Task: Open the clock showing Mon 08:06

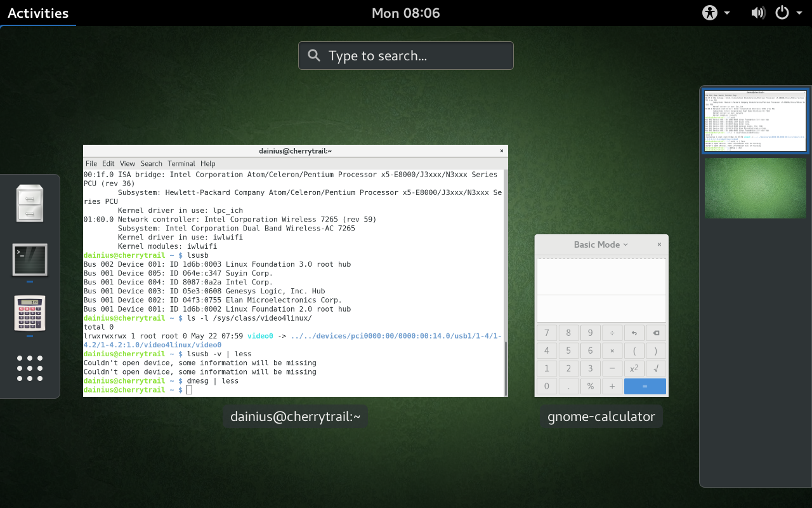Action: click(x=406, y=13)
